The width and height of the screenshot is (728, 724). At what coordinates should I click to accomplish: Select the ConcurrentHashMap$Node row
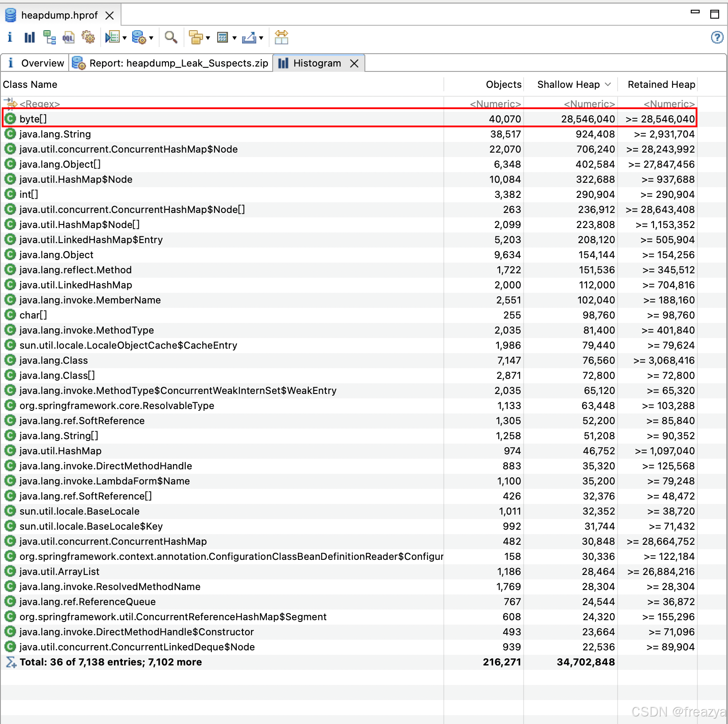(x=349, y=149)
